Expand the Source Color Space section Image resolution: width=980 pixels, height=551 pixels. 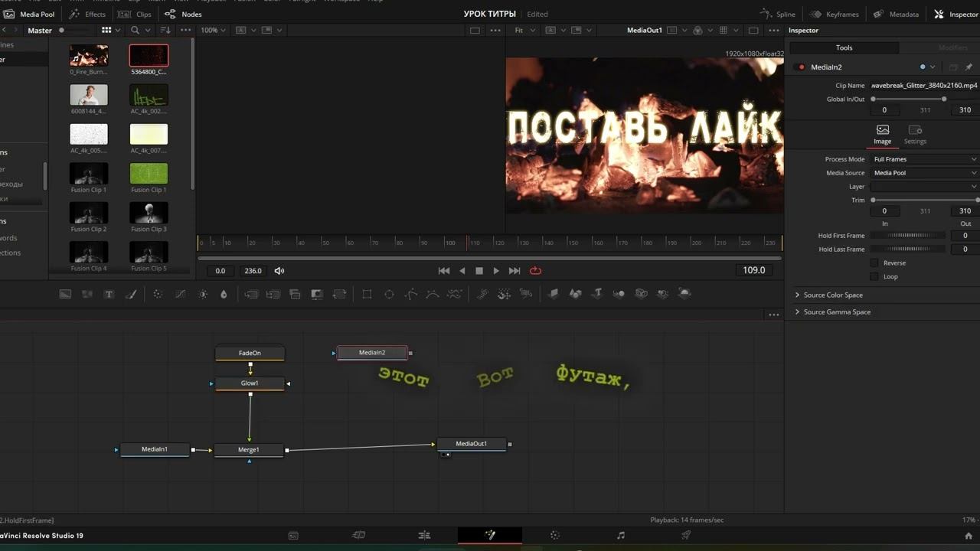(832, 295)
